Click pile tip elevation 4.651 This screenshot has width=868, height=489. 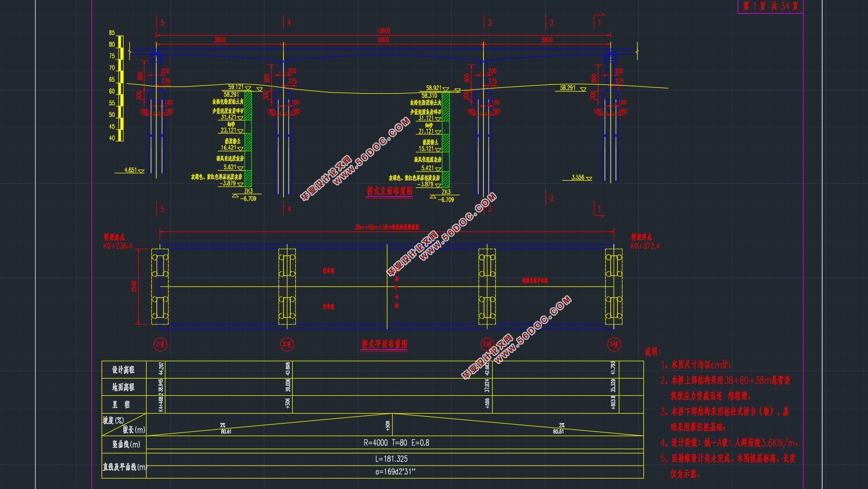(130, 170)
